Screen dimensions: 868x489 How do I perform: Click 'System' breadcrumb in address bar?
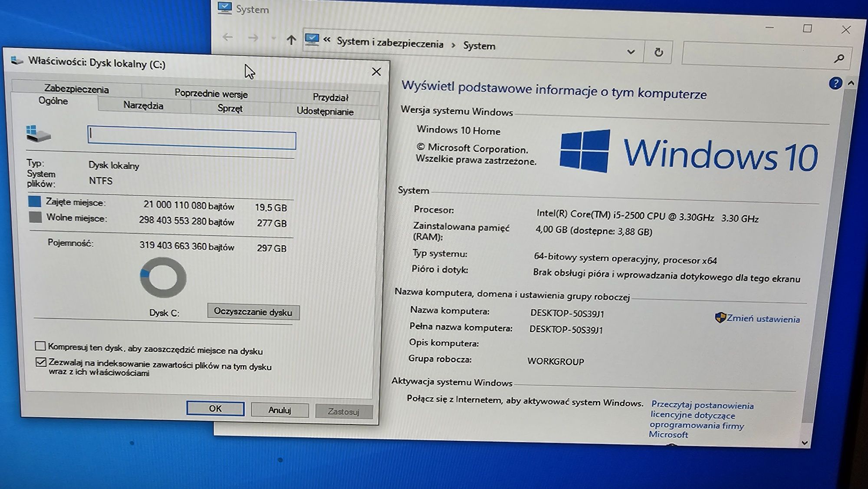tap(479, 46)
